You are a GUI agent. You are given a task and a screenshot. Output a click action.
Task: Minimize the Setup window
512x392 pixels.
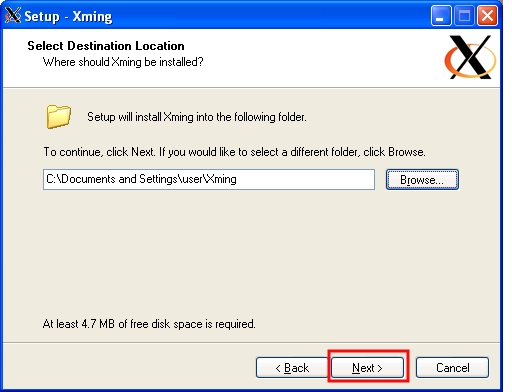click(x=441, y=16)
